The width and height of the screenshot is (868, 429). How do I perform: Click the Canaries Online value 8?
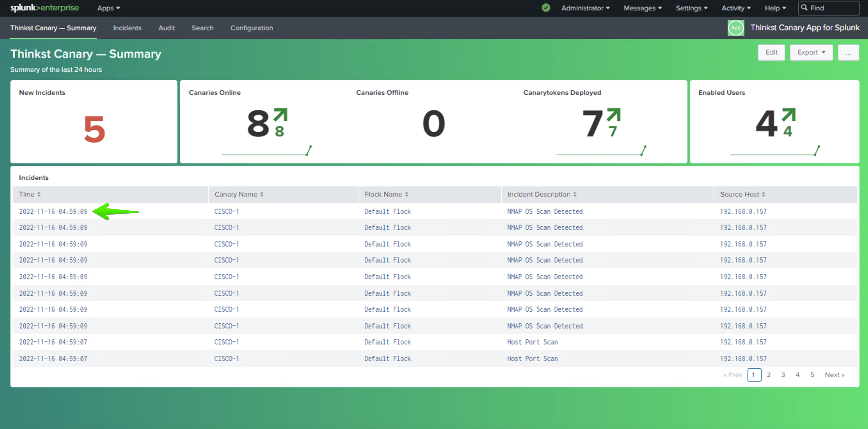[x=258, y=124]
